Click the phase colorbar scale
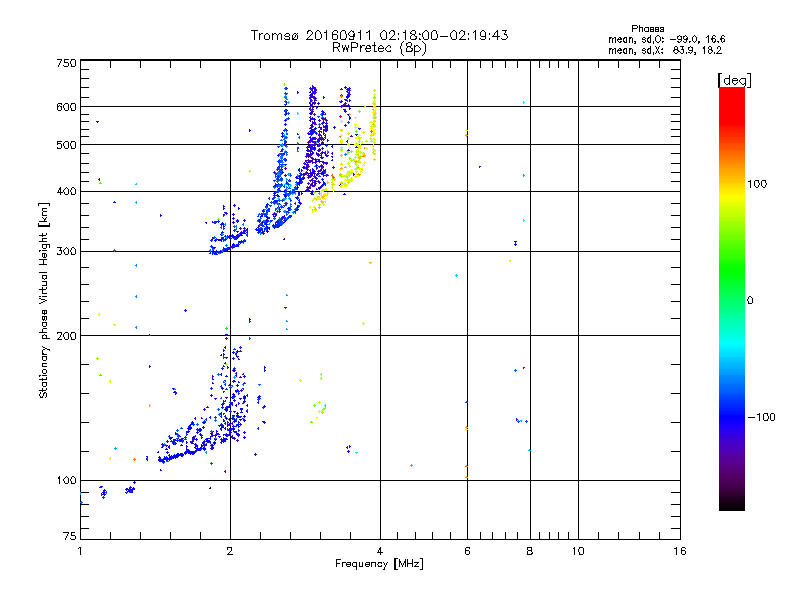 point(732,298)
